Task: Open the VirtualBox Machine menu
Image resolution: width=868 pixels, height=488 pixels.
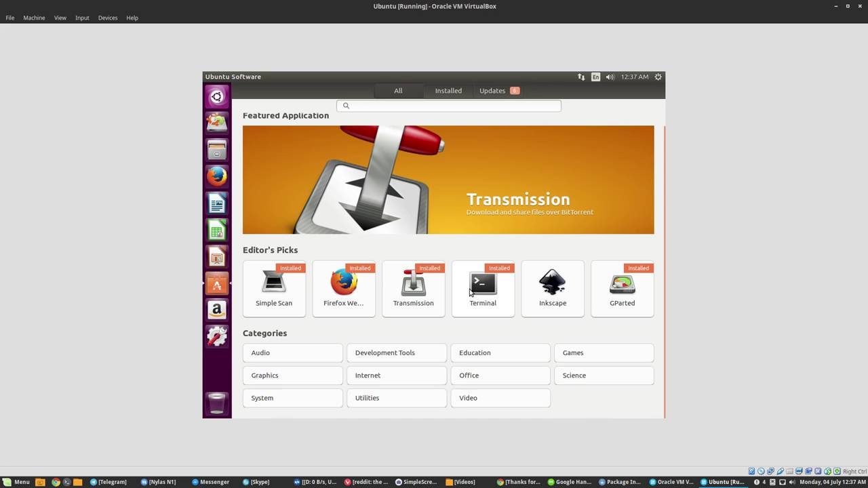Action: (x=34, y=18)
